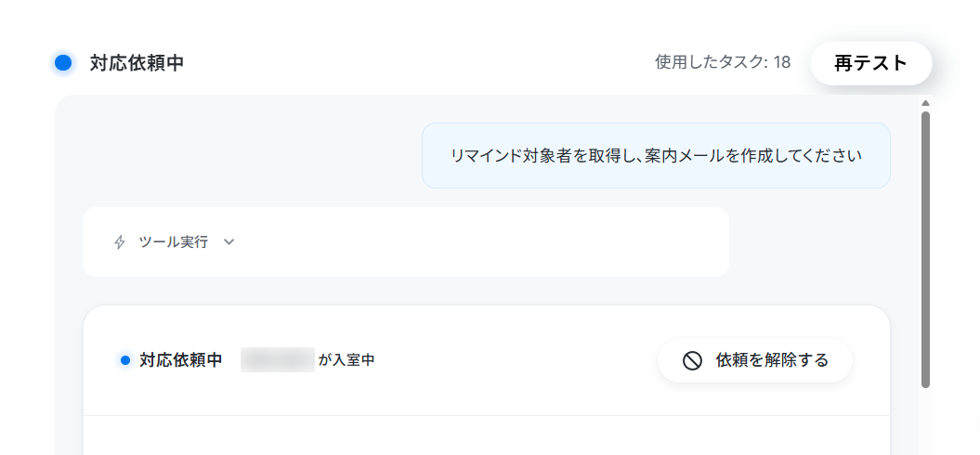The width and height of the screenshot is (980, 455).
Task: Click the scrollbar up arrow
Action: (925, 103)
